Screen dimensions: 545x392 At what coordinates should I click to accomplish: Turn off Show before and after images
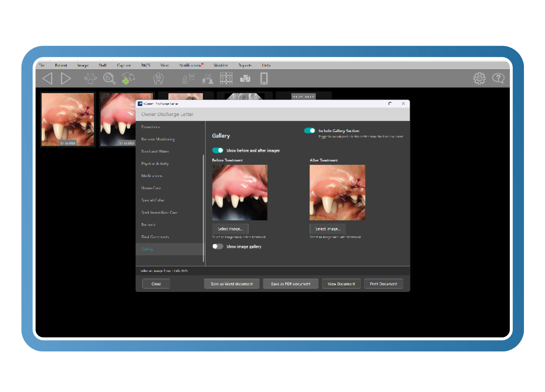[x=218, y=150]
